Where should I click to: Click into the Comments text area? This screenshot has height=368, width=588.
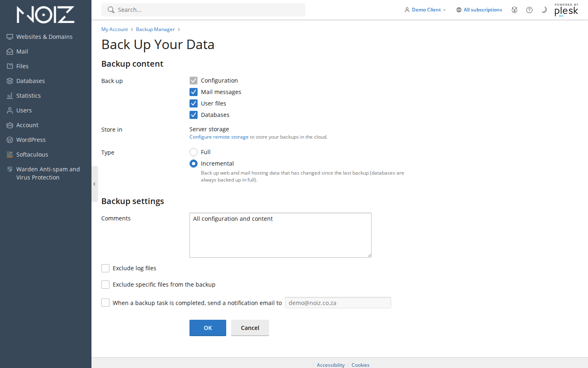pos(281,235)
